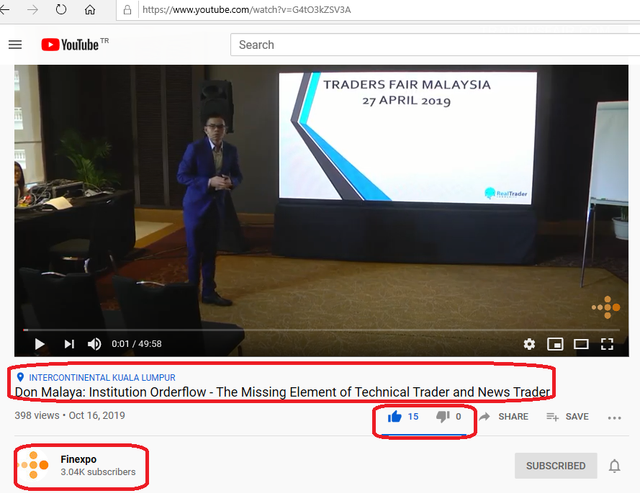Open the player settings gear
The height and width of the screenshot is (493, 640).
click(x=529, y=344)
